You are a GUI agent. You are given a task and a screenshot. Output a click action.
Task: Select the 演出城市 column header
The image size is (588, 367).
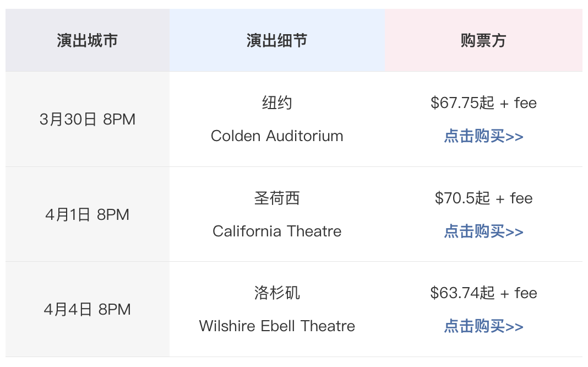(x=88, y=40)
